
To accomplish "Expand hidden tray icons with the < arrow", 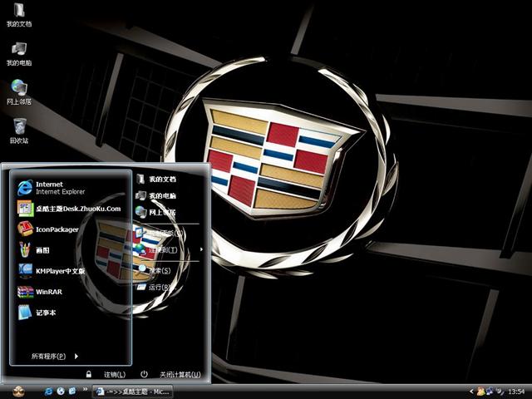I will coord(471,392).
